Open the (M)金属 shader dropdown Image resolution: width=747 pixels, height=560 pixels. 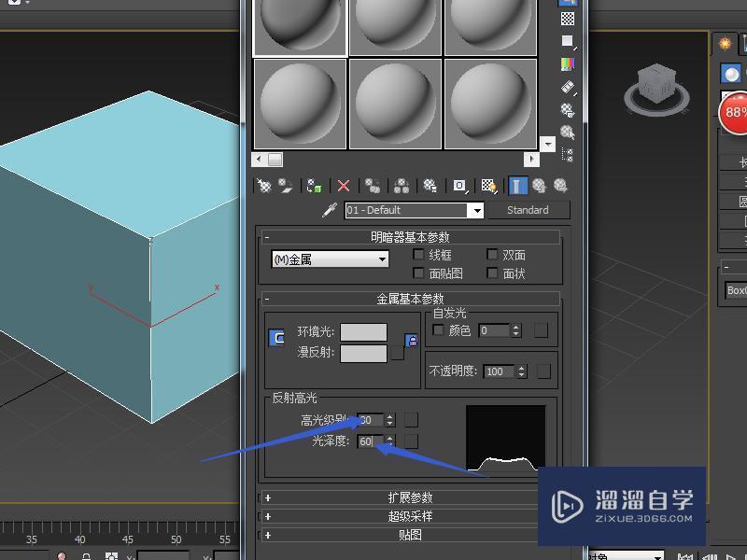point(330,259)
